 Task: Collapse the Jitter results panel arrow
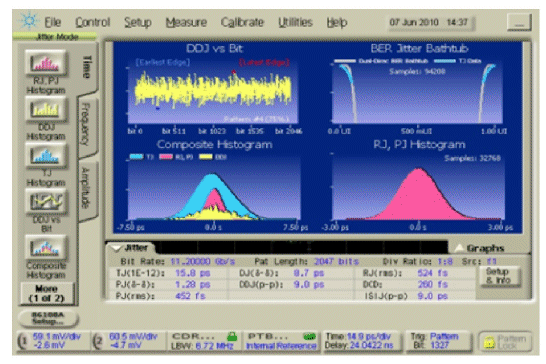point(116,248)
